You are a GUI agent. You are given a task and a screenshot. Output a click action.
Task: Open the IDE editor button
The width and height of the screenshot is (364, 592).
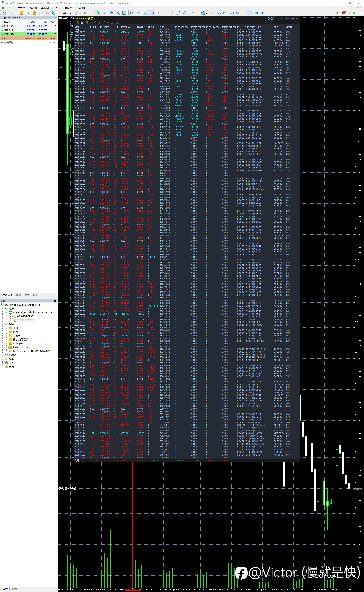pyautogui.click(x=28, y=13)
